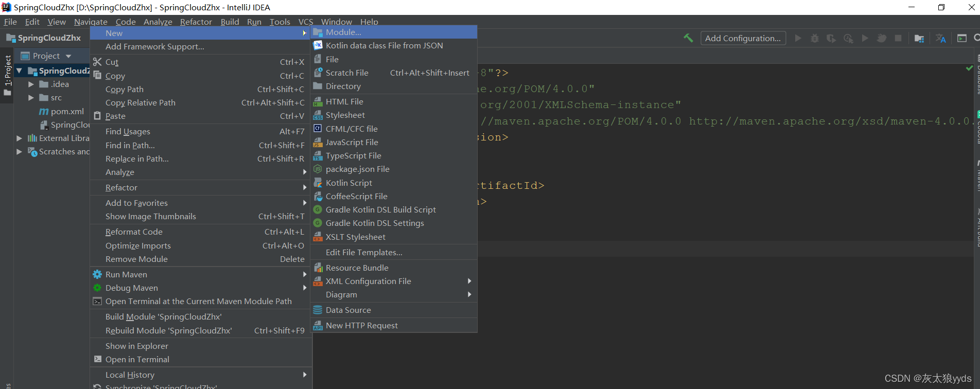Open Project Structure folder icon
This screenshot has height=389, width=980.
coord(919,38)
